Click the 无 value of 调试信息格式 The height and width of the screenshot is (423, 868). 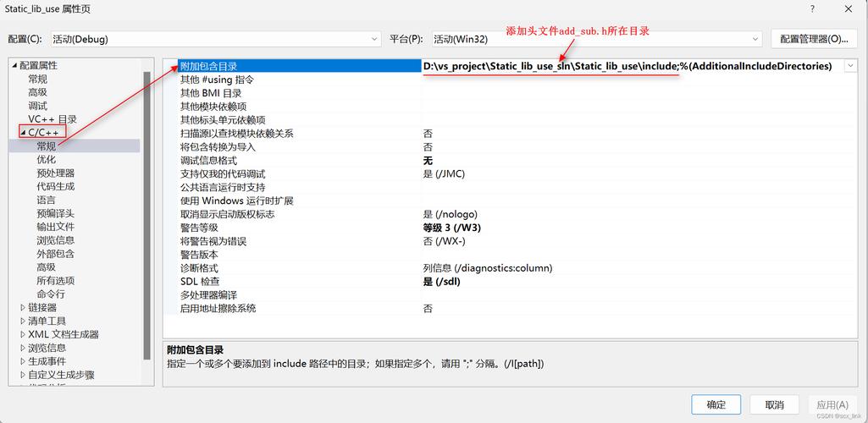[x=428, y=161]
